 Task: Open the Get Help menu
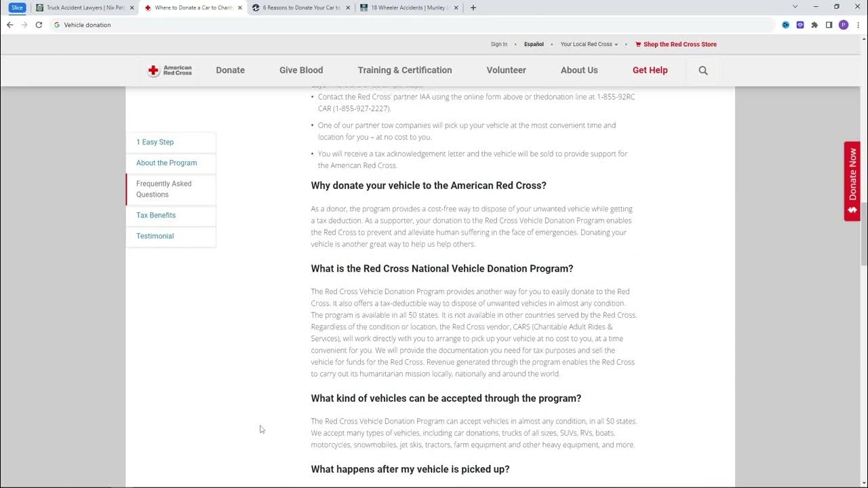tap(650, 70)
